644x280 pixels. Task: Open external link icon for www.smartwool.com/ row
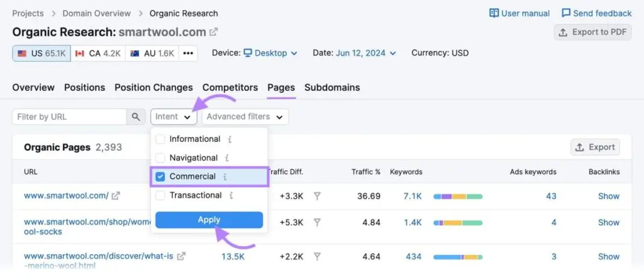tap(116, 196)
